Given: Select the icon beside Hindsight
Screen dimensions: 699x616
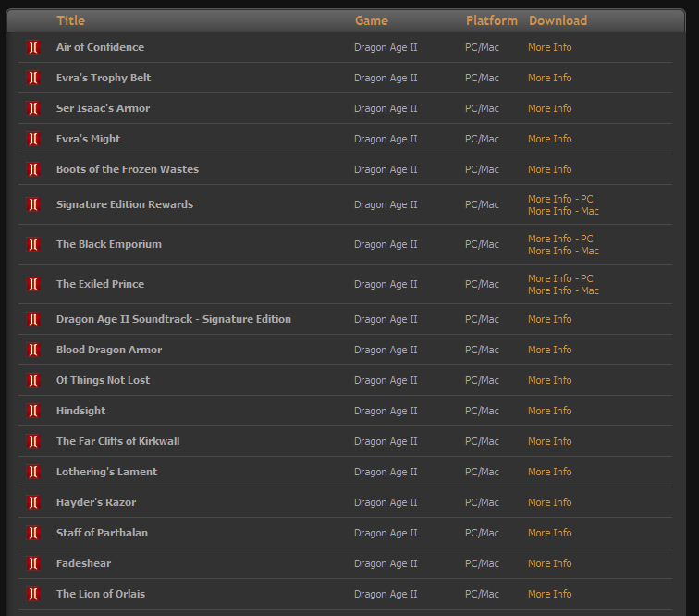Looking at the screenshot, I should (33, 411).
